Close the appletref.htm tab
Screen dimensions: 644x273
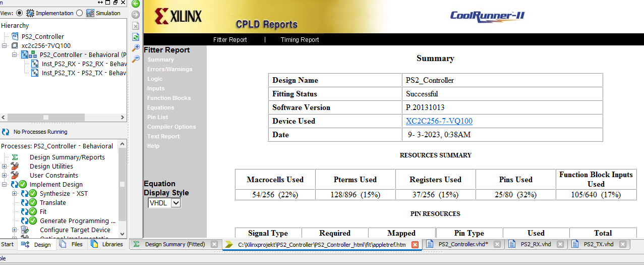[x=415, y=244]
